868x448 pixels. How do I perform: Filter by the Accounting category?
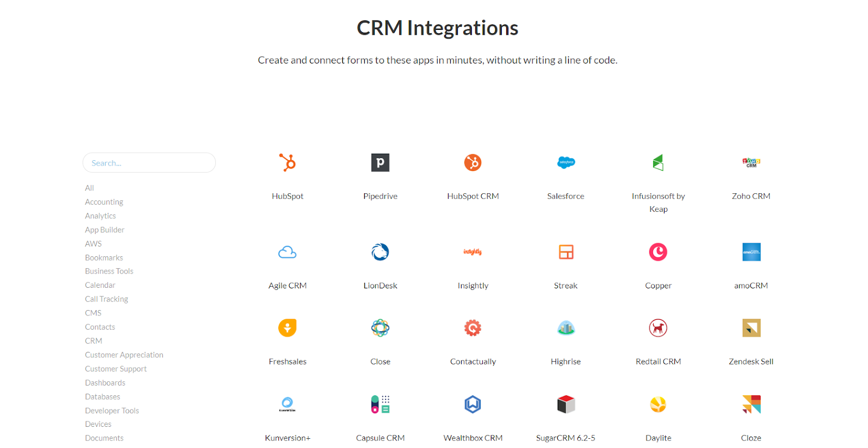point(104,202)
